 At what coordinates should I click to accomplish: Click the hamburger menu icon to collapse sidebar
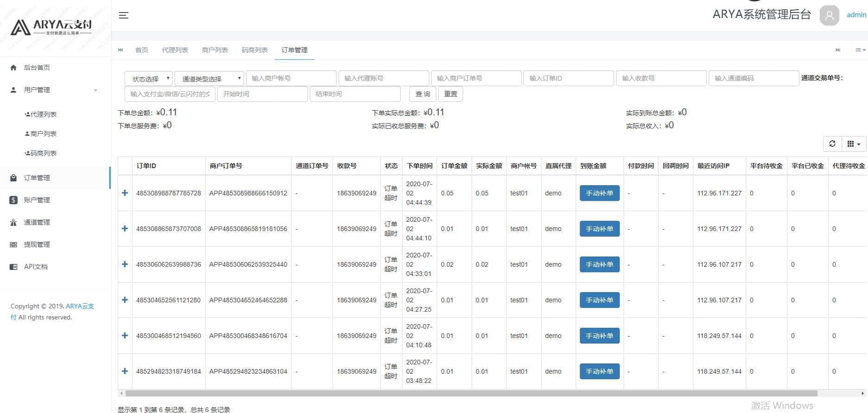(x=123, y=15)
